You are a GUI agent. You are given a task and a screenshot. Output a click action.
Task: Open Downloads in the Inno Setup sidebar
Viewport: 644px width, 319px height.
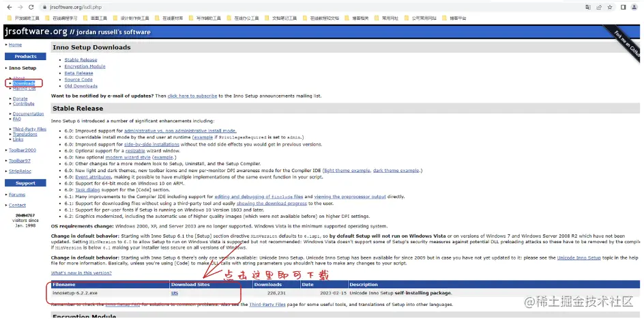(24, 83)
